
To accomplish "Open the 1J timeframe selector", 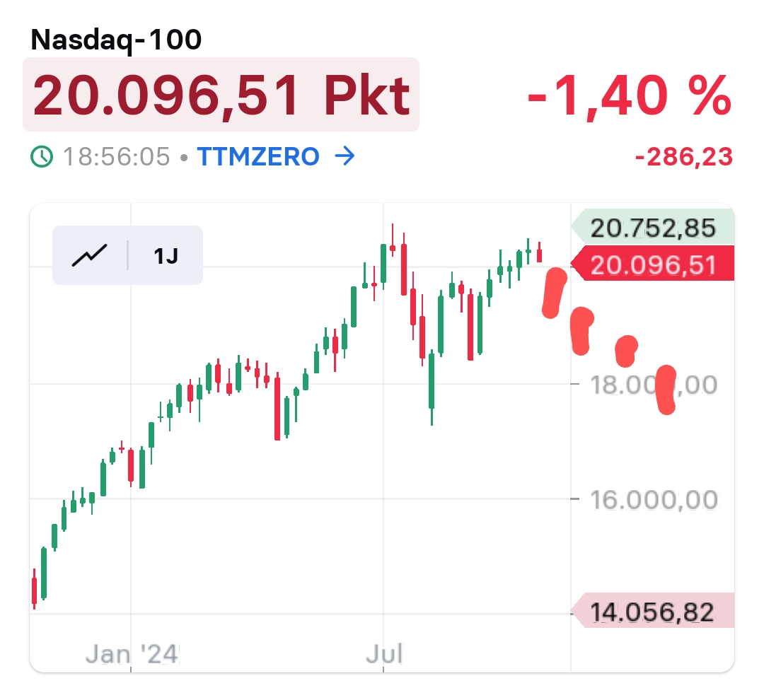I will pos(166,255).
